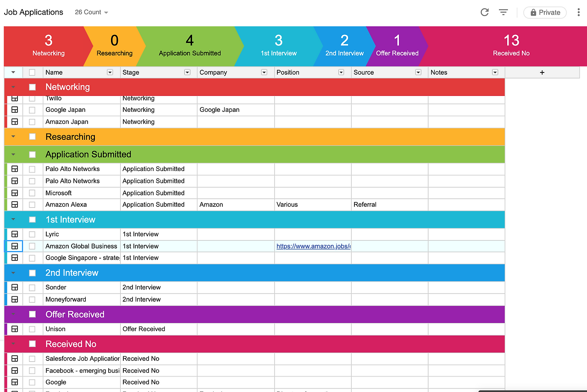Collapse the Networking group
The height and width of the screenshot is (392, 587).
(x=13, y=87)
